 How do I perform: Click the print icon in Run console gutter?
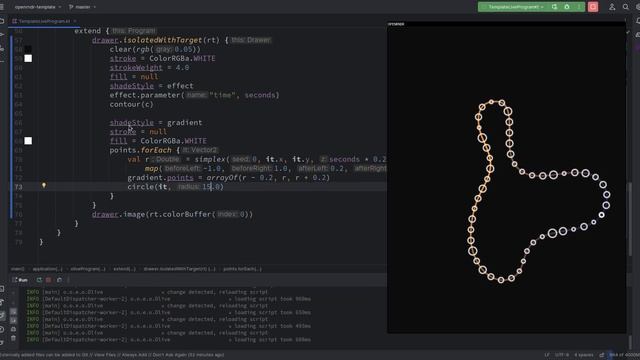(13, 329)
